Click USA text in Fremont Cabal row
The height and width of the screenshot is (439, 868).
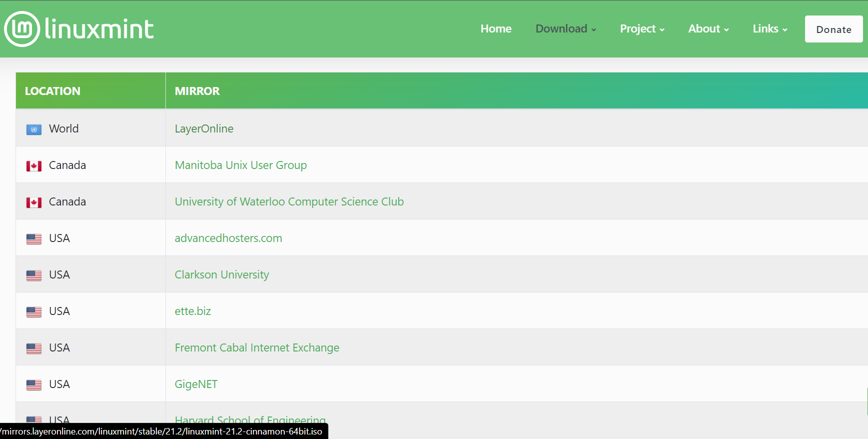pos(59,347)
